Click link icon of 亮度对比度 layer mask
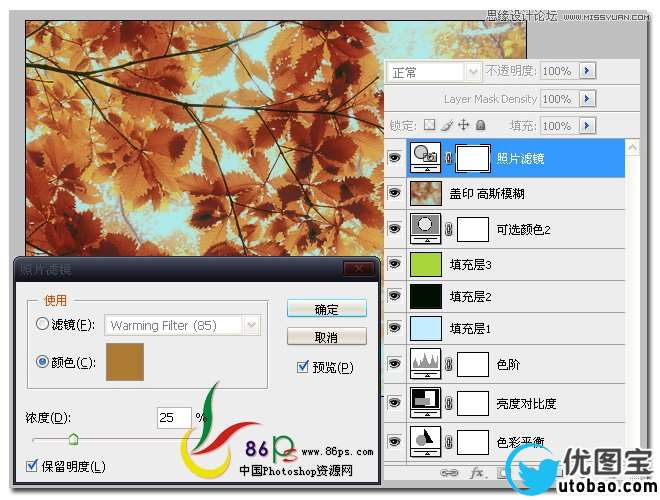 449,403
